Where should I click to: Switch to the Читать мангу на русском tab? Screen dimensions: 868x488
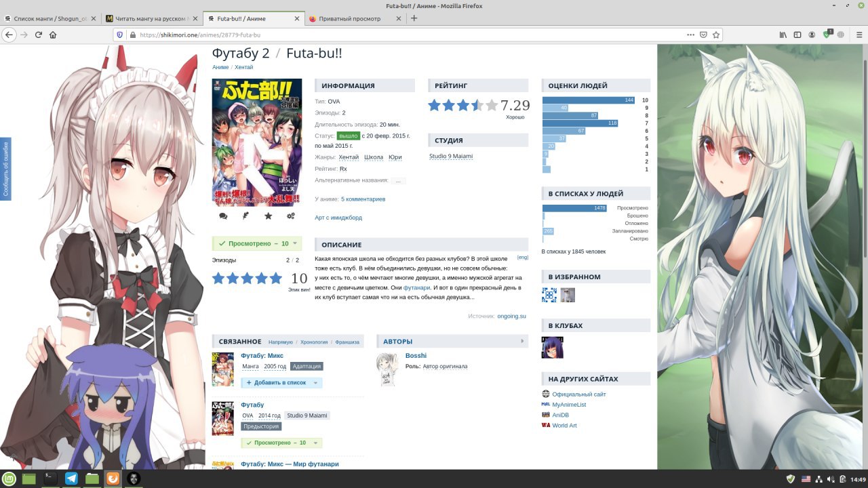152,18
